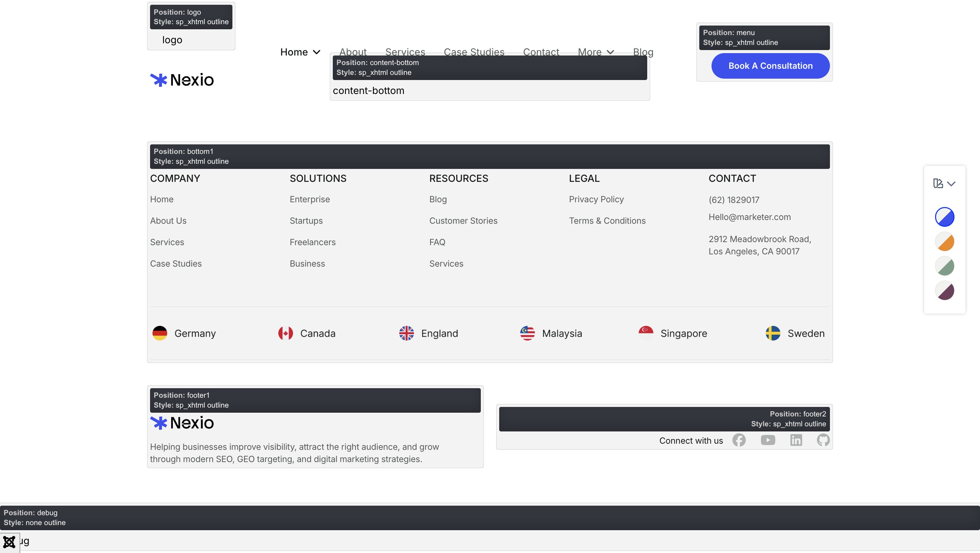Open the YouTube social icon

tap(768, 440)
